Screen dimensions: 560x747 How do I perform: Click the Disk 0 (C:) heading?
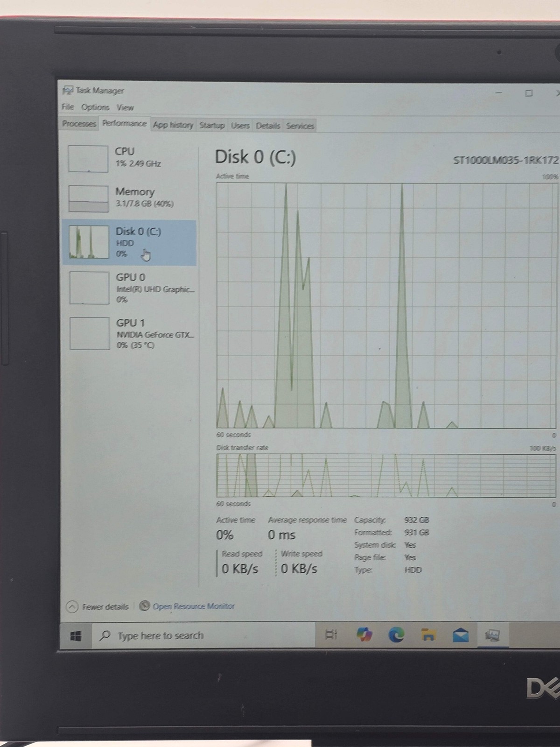255,157
